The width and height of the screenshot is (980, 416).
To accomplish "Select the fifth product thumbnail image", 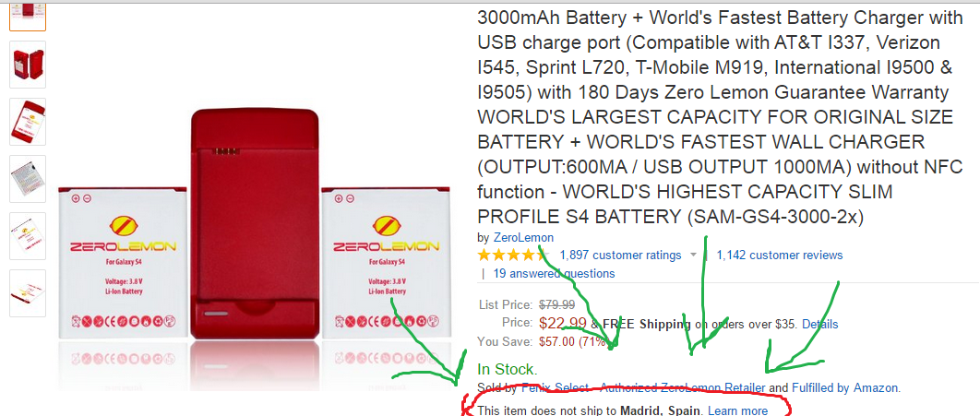I will click(x=28, y=236).
